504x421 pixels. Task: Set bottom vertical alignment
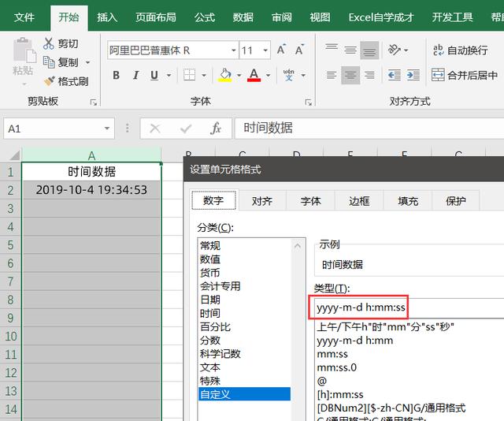tap(369, 50)
